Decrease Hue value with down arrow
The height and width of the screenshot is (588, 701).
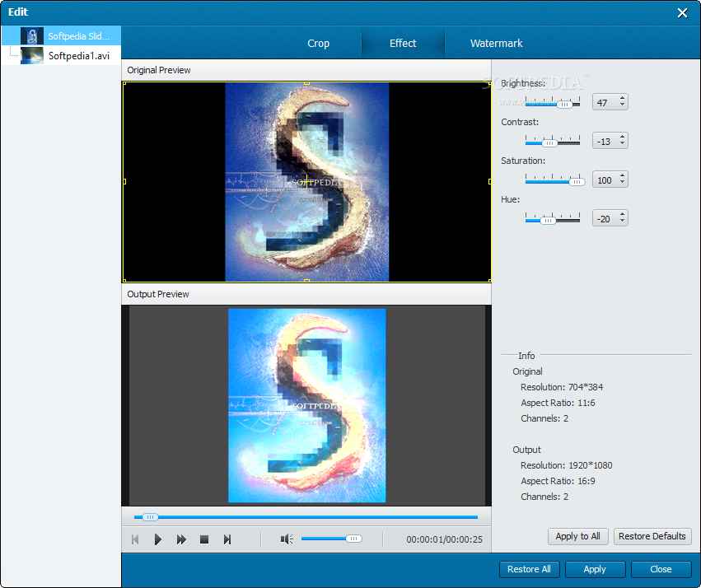click(x=622, y=222)
